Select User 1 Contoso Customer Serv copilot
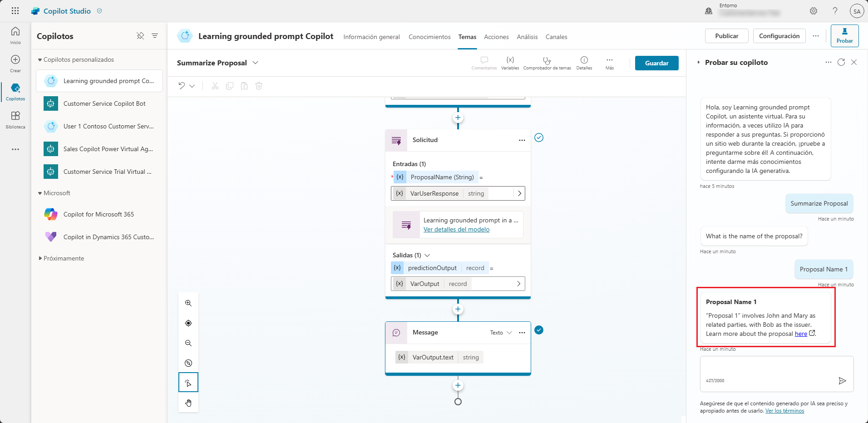 pos(99,126)
